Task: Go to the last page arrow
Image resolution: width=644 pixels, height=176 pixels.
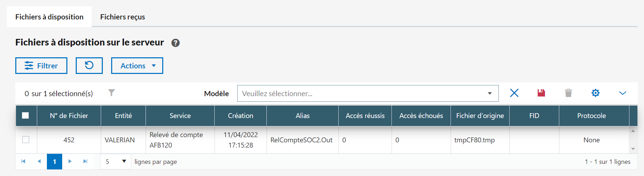Action: tap(85, 161)
